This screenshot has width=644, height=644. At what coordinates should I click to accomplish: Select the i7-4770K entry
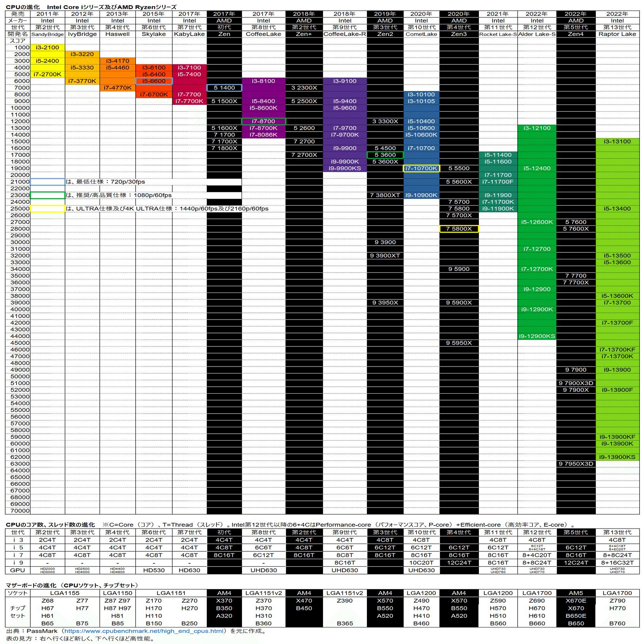pos(118,88)
